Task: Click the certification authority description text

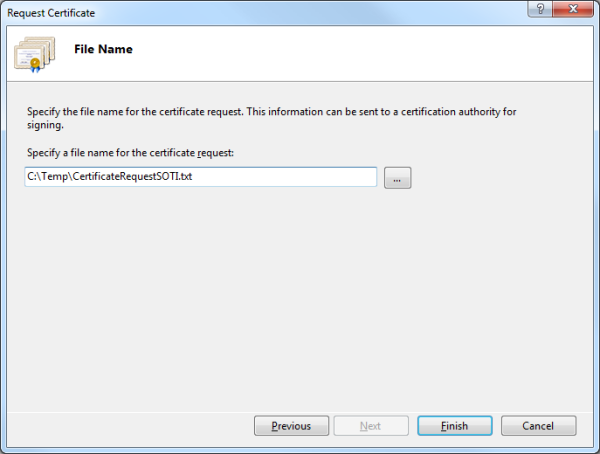Action: pos(271,118)
